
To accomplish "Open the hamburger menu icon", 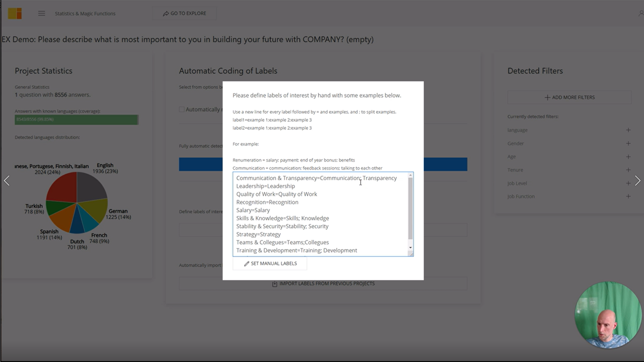I will (x=41, y=13).
